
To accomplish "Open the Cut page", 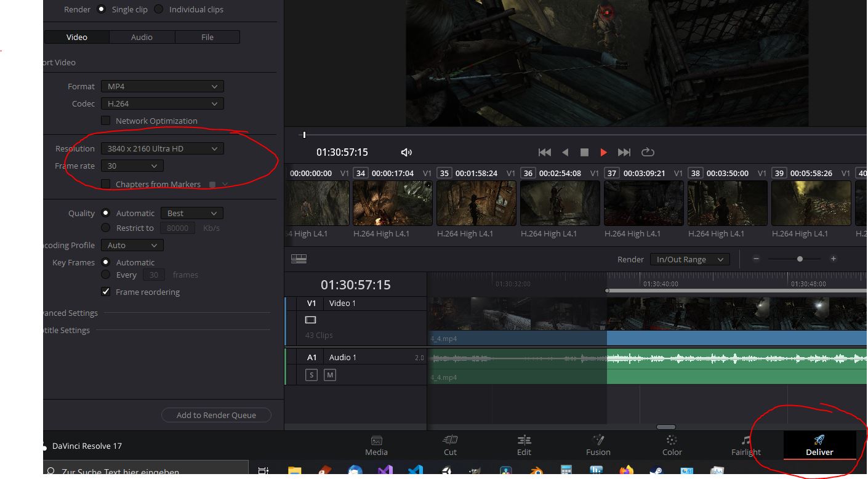I will click(x=450, y=446).
